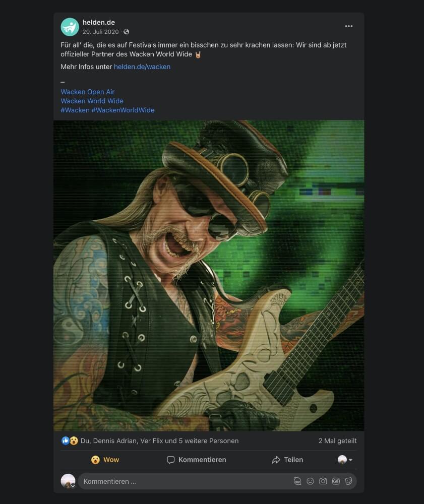Open the post options three-dot menu
424x504 pixels.
[x=349, y=26]
